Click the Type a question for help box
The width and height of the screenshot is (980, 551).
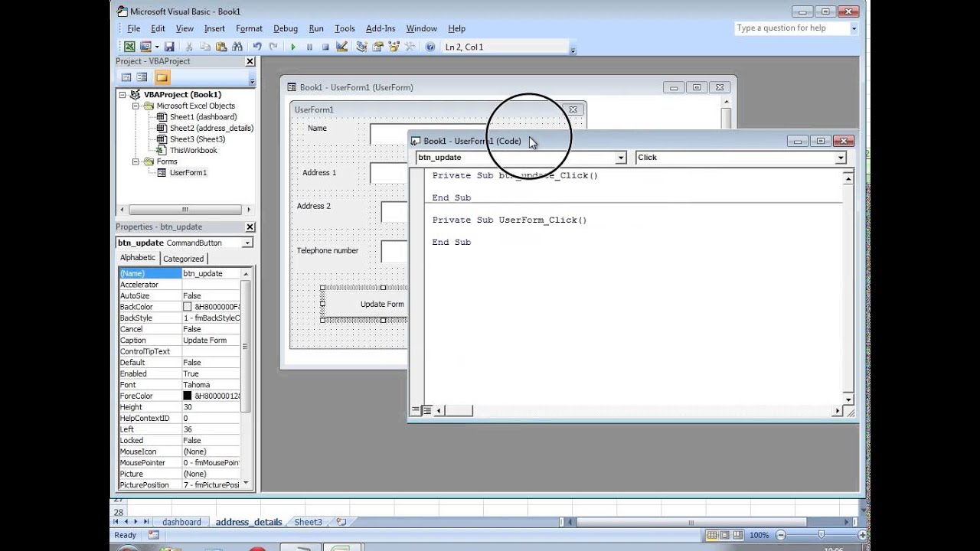pyautogui.click(x=791, y=28)
